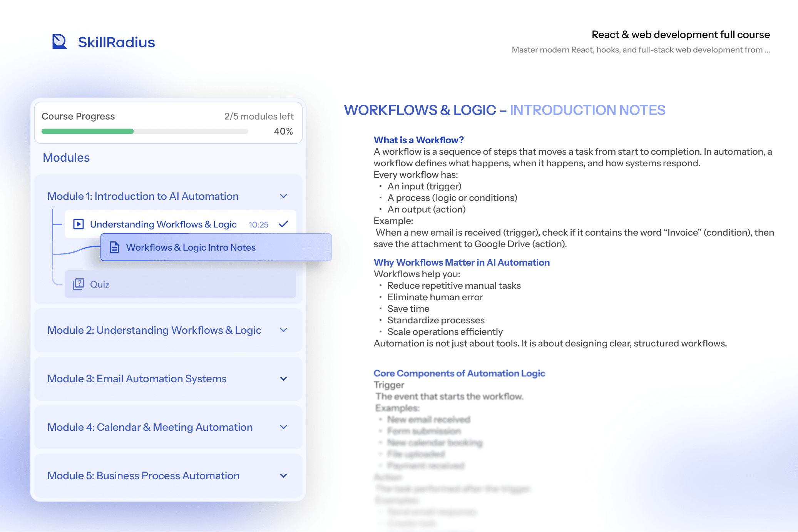Select Understanding Workflows & Logic video lesson
Viewport: 798px width, 532px height.
pos(180,224)
